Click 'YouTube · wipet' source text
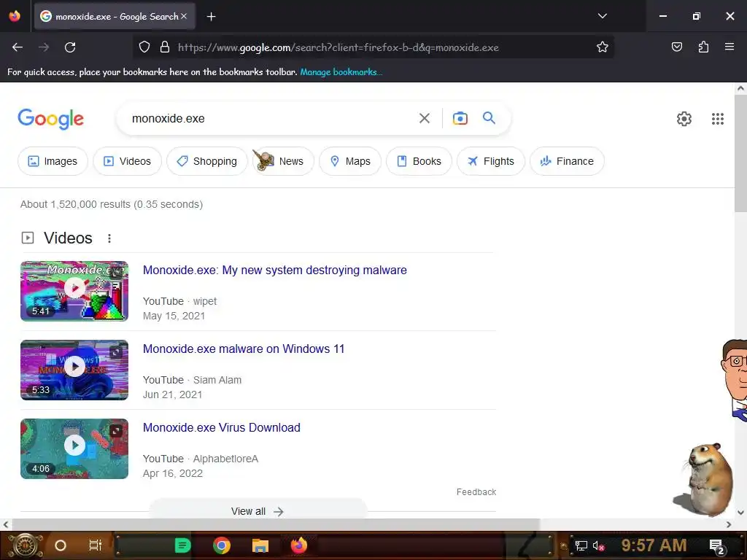The height and width of the screenshot is (560, 747). point(179,301)
